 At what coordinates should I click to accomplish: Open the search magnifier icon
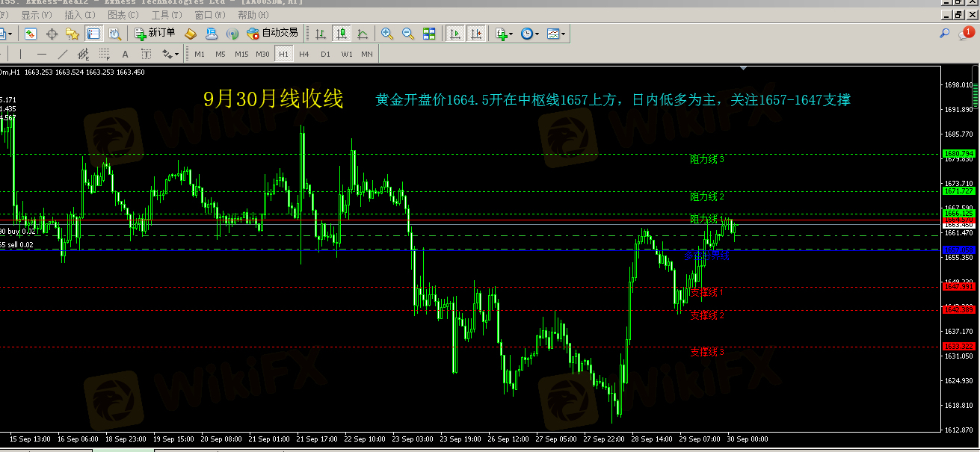[x=945, y=34]
